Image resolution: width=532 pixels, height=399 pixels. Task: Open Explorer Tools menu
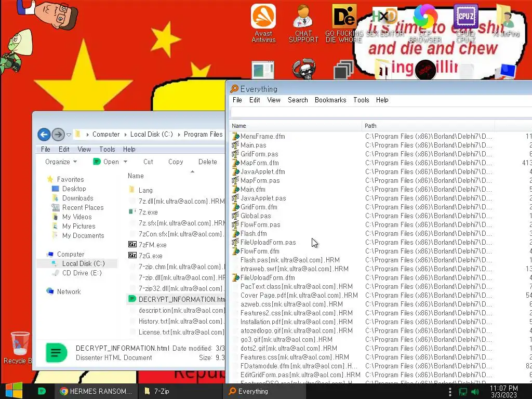click(107, 149)
